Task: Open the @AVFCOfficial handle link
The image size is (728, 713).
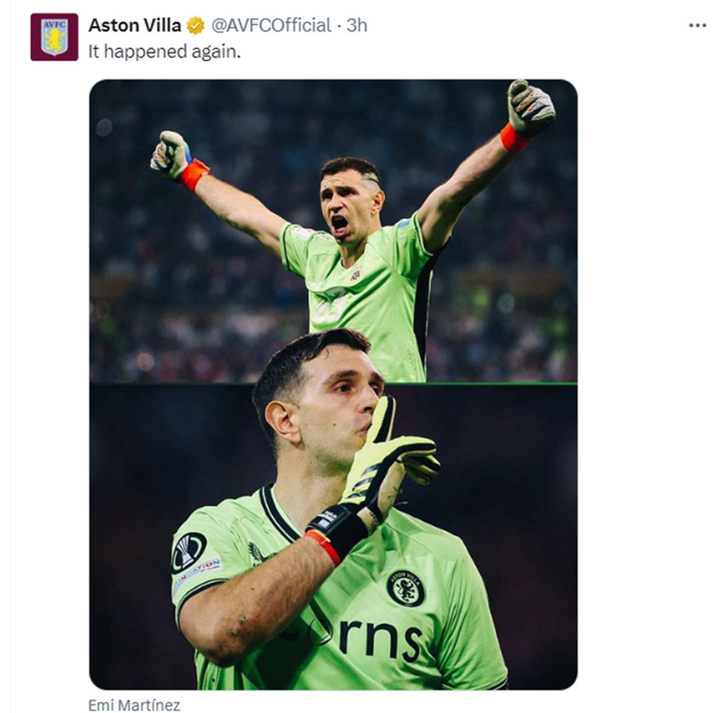Action: point(271,25)
